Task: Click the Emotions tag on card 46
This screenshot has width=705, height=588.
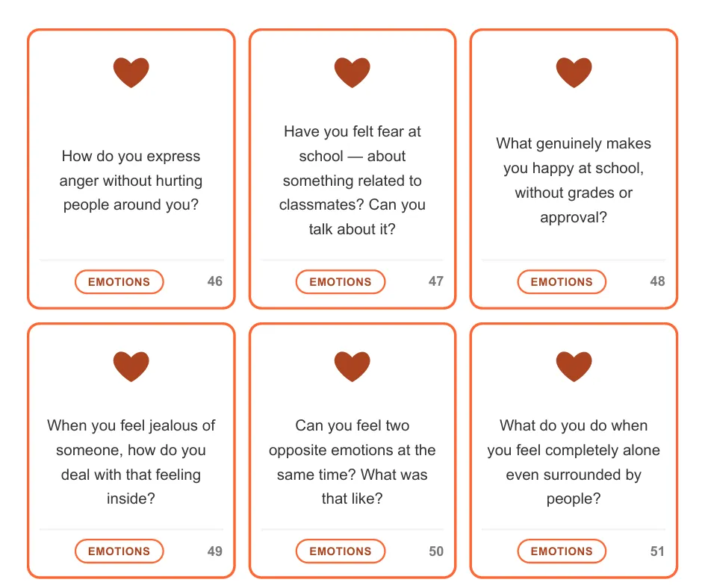Action: [119, 282]
